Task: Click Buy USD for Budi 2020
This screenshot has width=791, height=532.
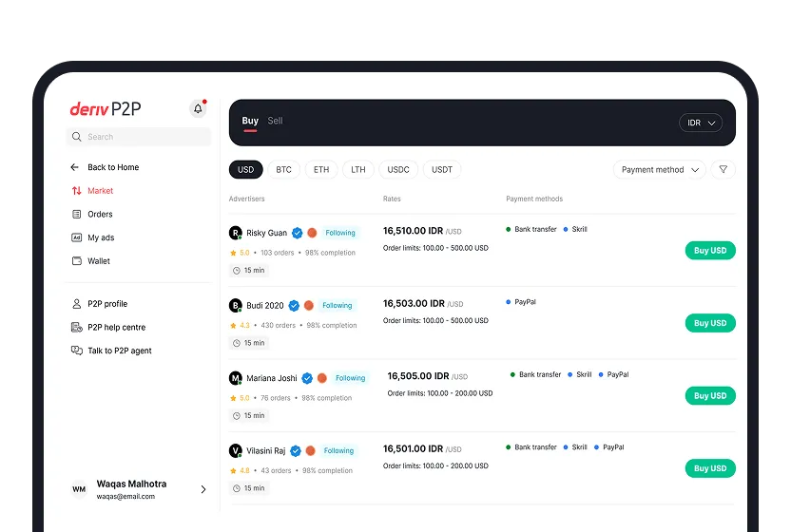Action: click(710, 323)
